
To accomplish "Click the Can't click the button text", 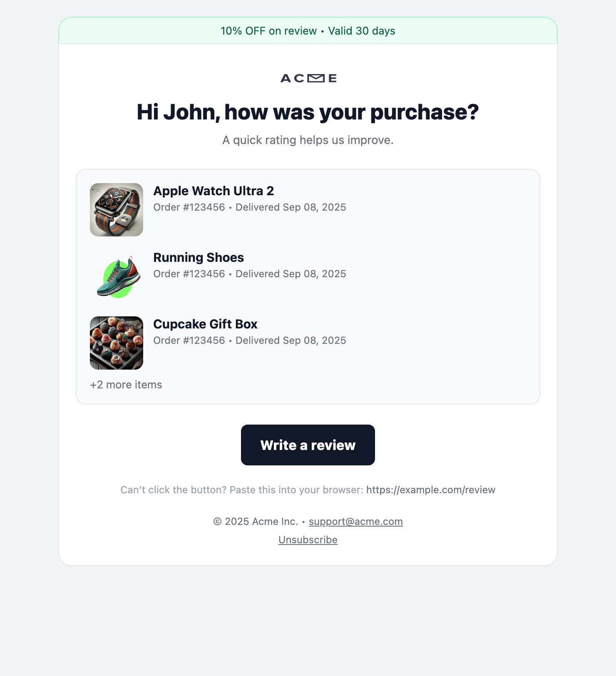I will click(242, 490).
